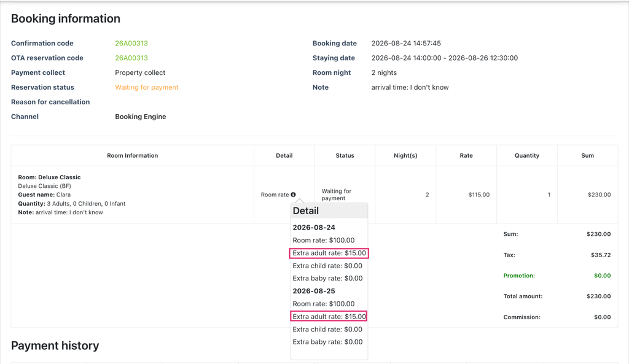Click the Promotion amount $0.00
Image resolution: width=629 pixels, height=364 pixels.
click(x=603, y=276)
